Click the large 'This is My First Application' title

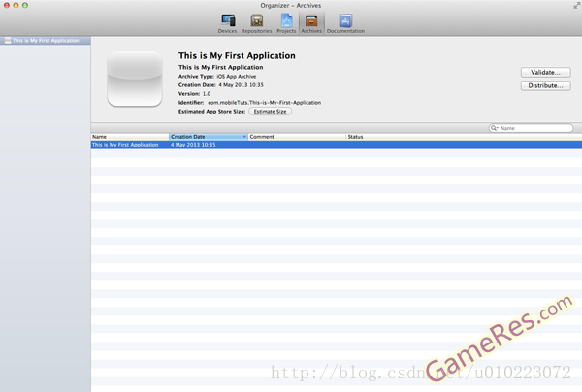click(237, 55)
